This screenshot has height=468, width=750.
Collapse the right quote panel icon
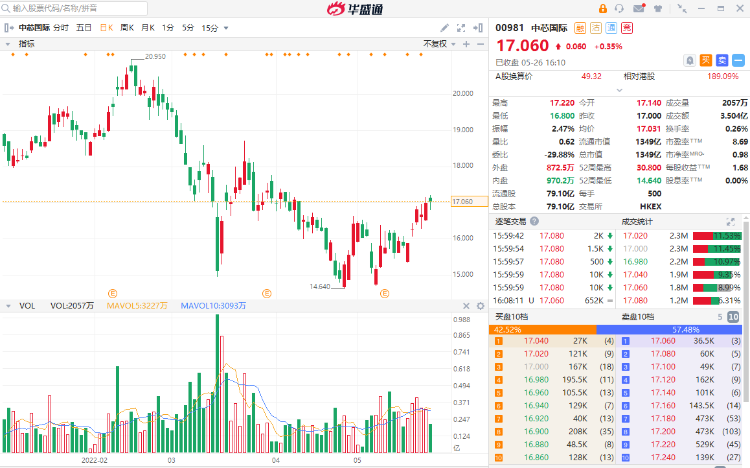coord(477,28)
